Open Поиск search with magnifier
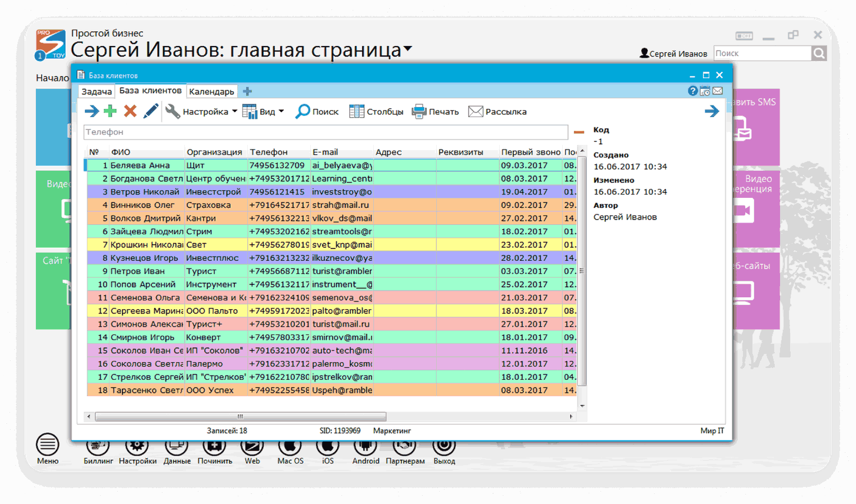Image resolution: width=856 pixels, height=504 pixels. click(317, 111)
